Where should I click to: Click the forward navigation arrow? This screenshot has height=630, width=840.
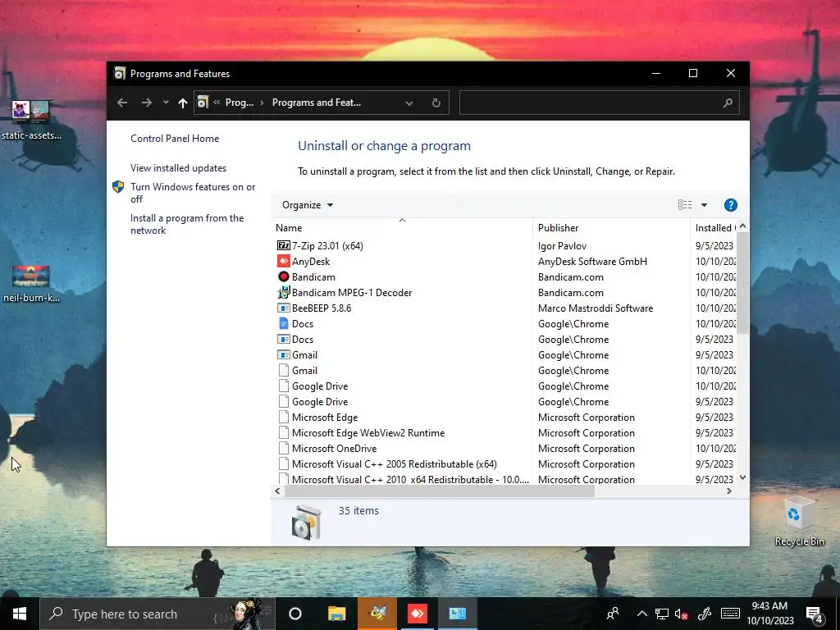point(146,103)
